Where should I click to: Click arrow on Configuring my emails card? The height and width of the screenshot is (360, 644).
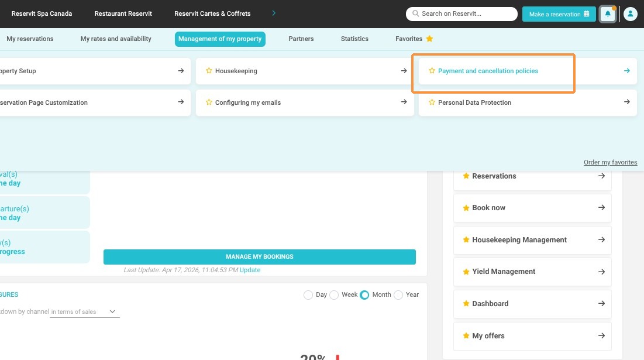point(404,102)
